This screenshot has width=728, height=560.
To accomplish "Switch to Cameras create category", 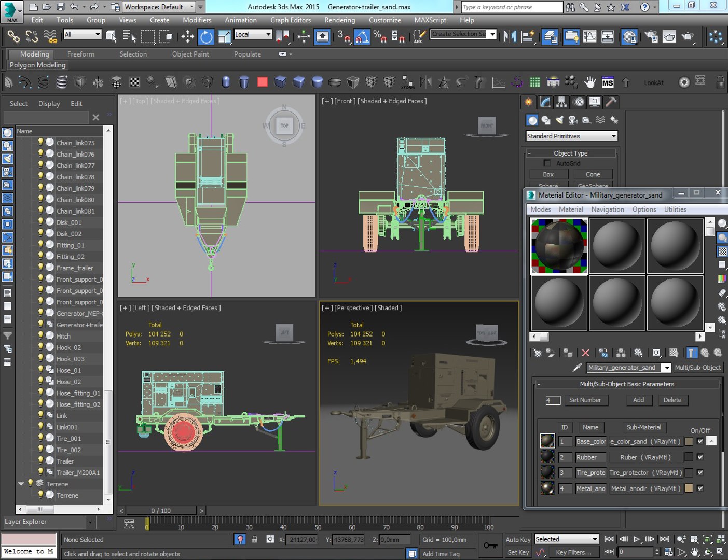I will pos(573,120).
